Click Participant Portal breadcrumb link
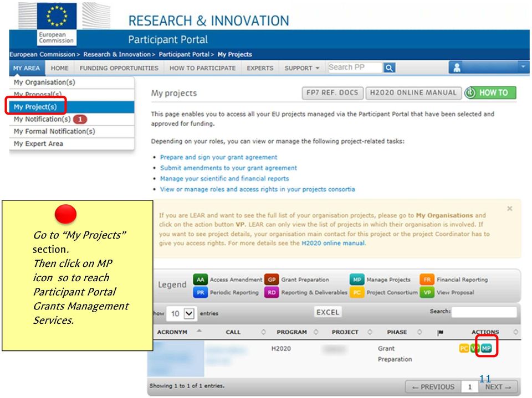The width and height of the screenshot is (532, 398). coord(184,54)
